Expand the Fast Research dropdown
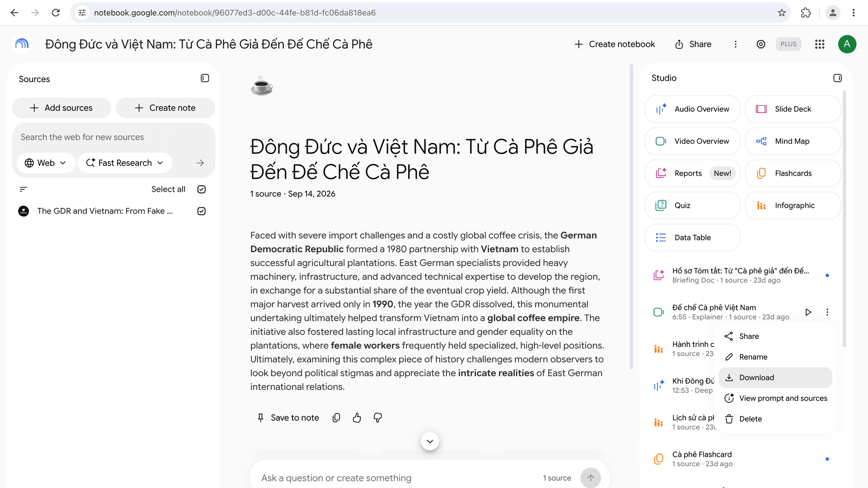 click(125, 163)
